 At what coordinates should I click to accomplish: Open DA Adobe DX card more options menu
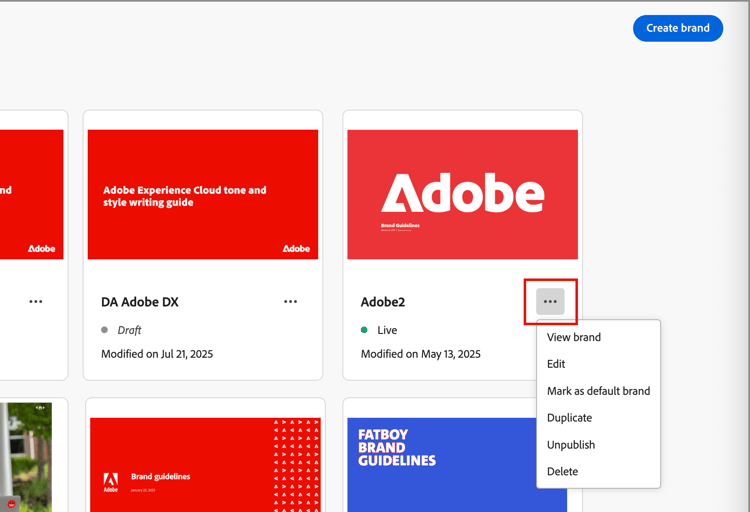(x=290, y=301)
